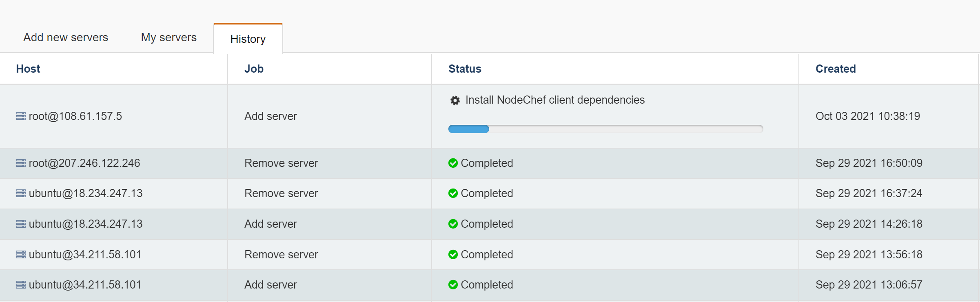Click the date Sep 29 2021 16:37:24
980x302 pixels.
[869, 193]
